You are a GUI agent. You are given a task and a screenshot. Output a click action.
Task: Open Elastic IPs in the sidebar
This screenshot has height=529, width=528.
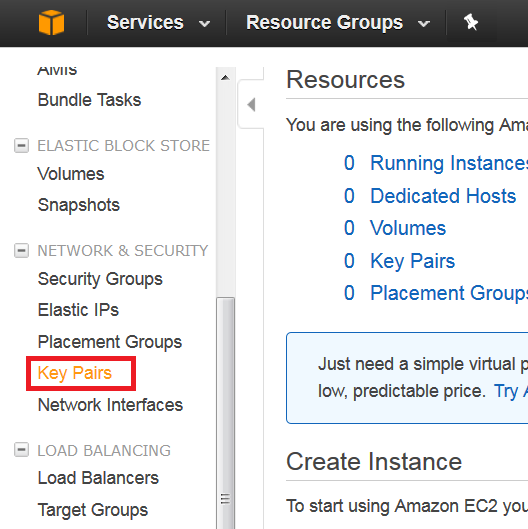(78, 310)
